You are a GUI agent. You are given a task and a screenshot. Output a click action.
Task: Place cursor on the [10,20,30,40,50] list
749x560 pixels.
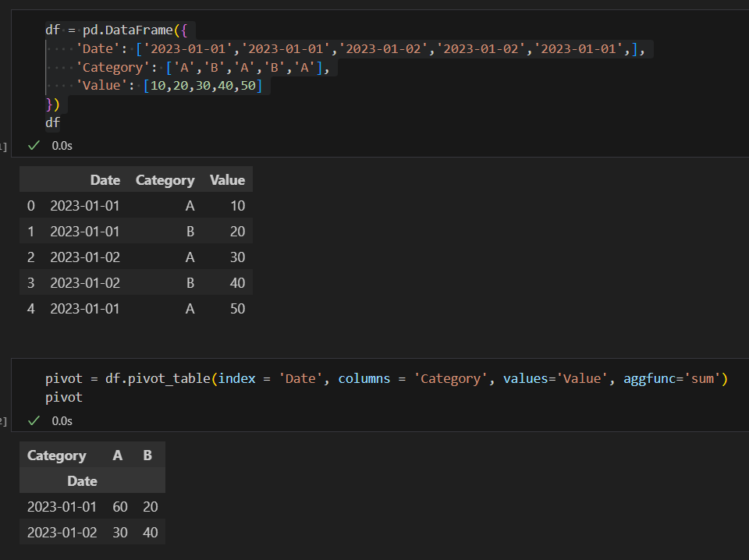203,86
